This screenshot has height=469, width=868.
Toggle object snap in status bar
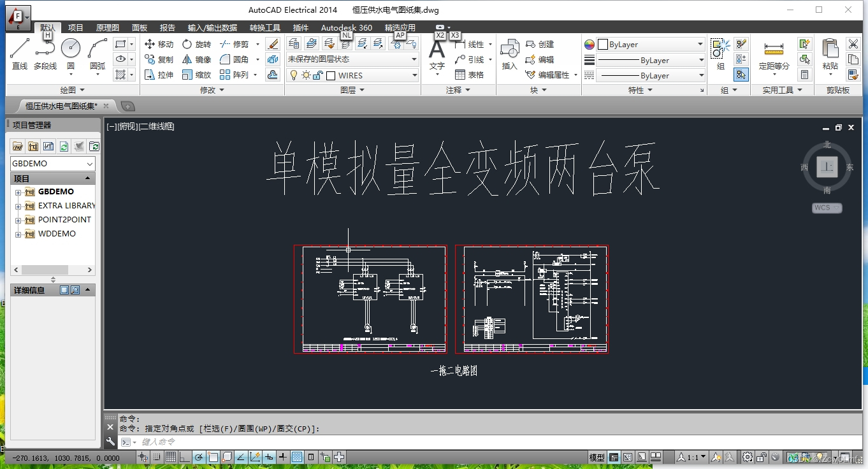click(x=213, y=457)
